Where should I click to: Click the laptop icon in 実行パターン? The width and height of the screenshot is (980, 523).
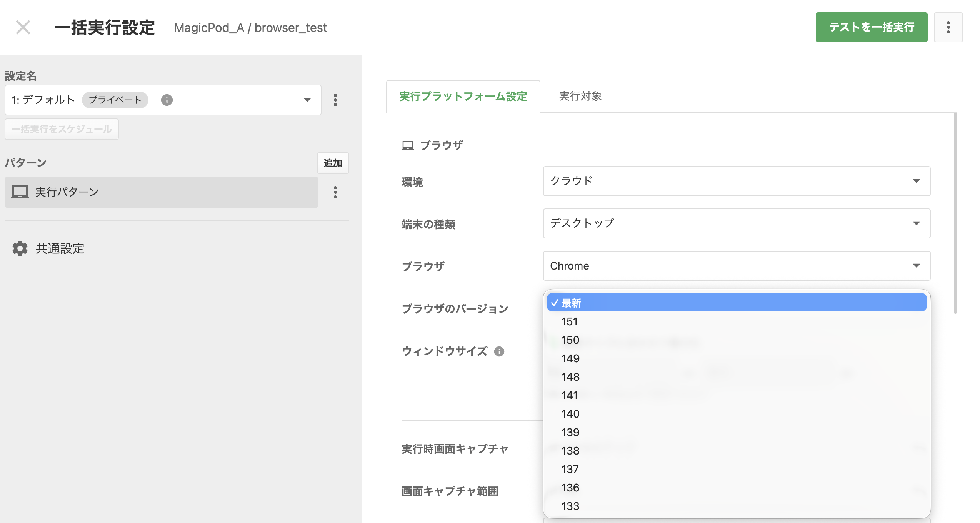point(20,192)
